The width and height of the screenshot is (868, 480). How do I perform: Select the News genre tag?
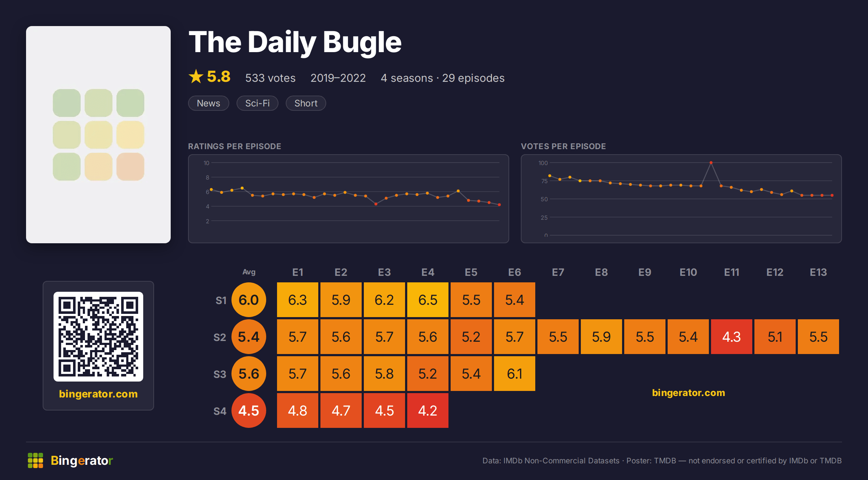(x=209, y=103)
